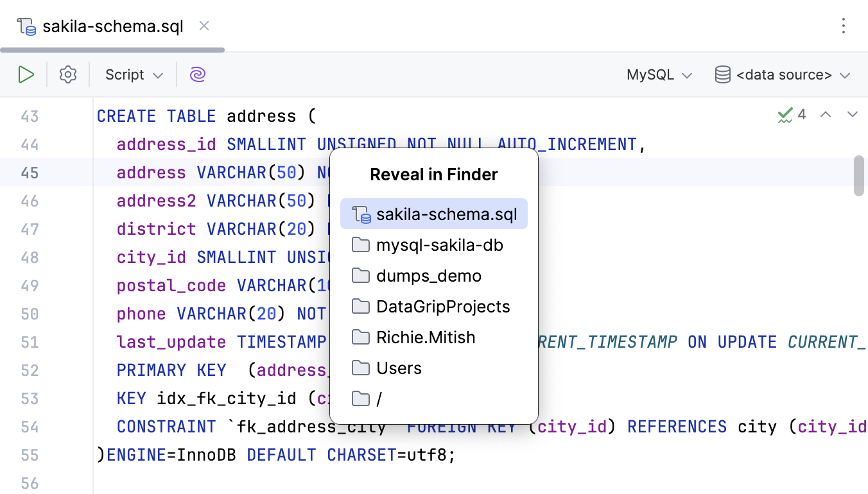868x494 pixels.
Task: Run the SQL script with the play icon
Action: pyautogui.click(x=26, y=74)
